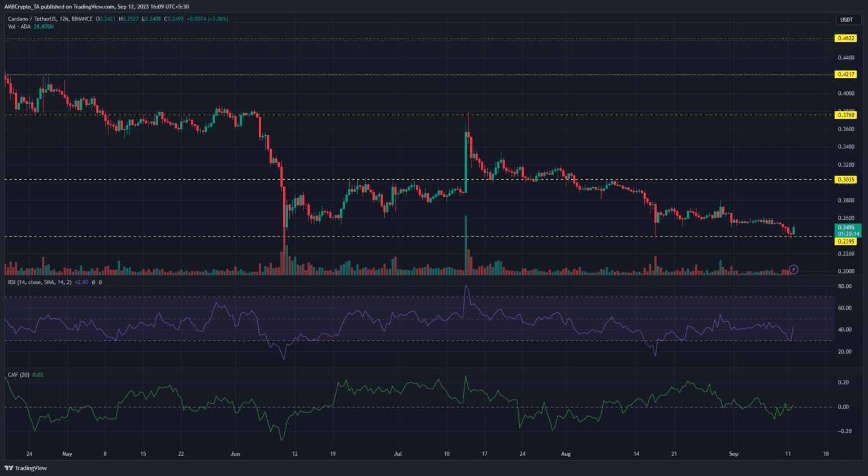This screenshot has height=476, width=868.
Task: Open the USDT currency selector
Action: [846, 20]
